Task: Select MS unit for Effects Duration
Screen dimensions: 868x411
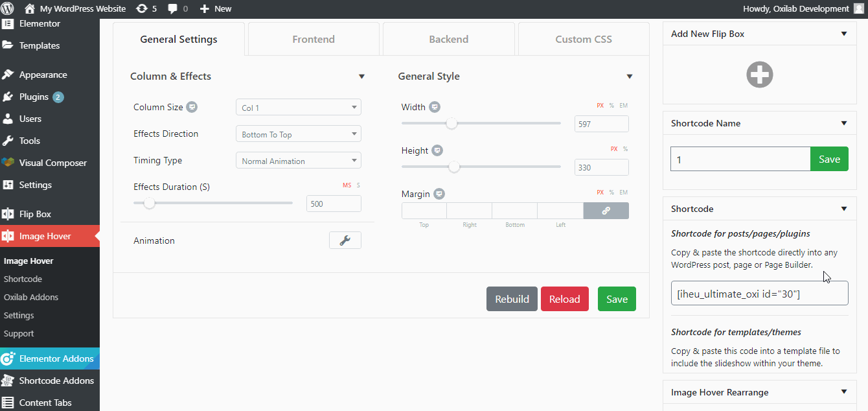Action: [347, 185]
